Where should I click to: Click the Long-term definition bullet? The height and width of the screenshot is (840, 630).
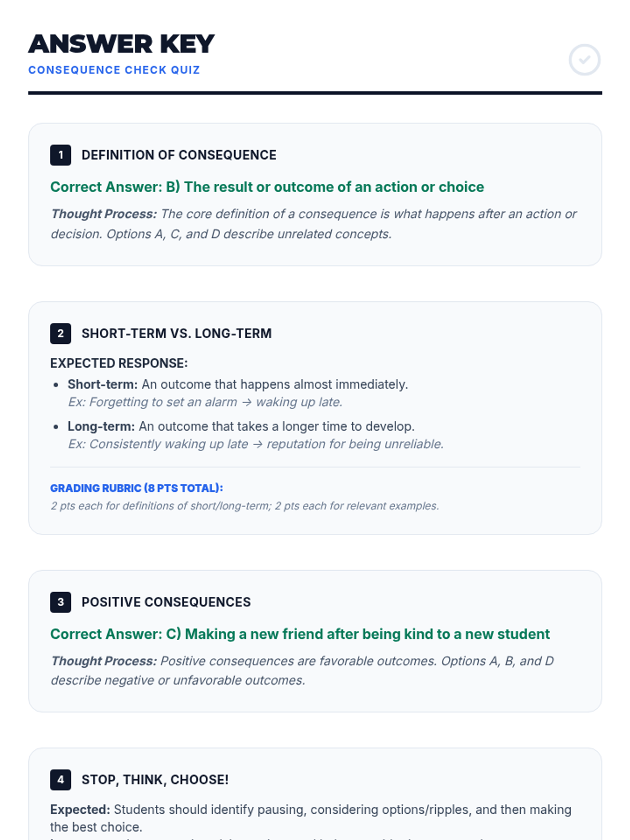[x=241, y=427]
